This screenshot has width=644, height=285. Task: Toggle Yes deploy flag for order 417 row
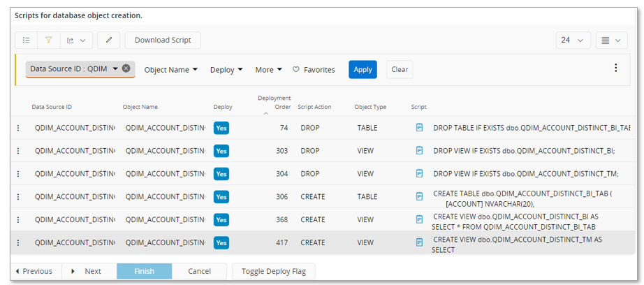click(221, 242)
